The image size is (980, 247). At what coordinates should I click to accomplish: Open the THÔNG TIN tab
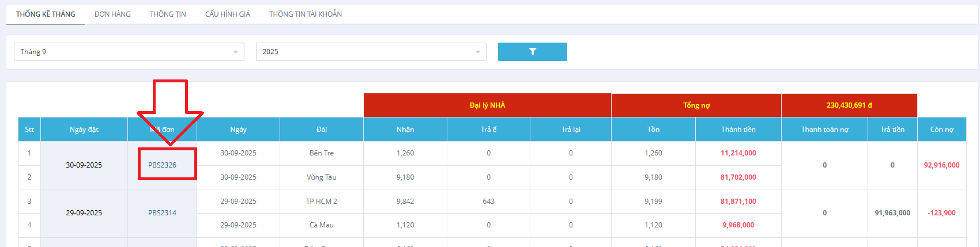click(168, 14)
